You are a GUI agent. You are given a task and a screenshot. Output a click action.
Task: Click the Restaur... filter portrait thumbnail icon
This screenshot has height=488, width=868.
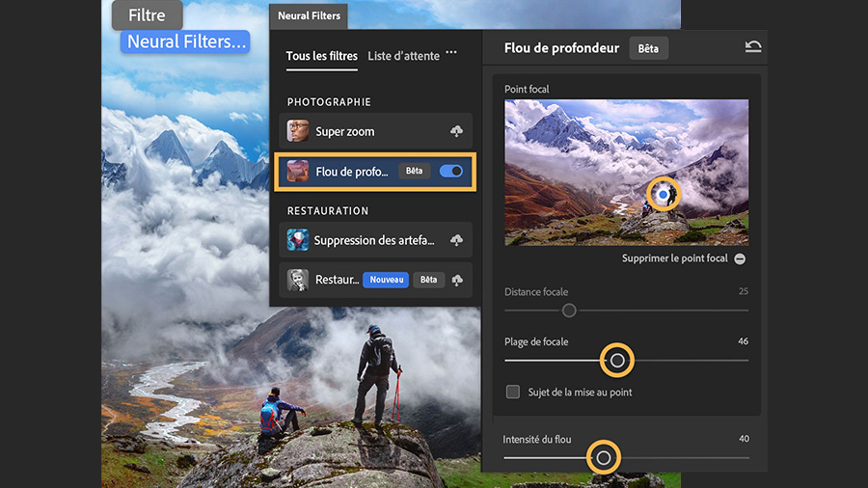[x=298, y=280]
